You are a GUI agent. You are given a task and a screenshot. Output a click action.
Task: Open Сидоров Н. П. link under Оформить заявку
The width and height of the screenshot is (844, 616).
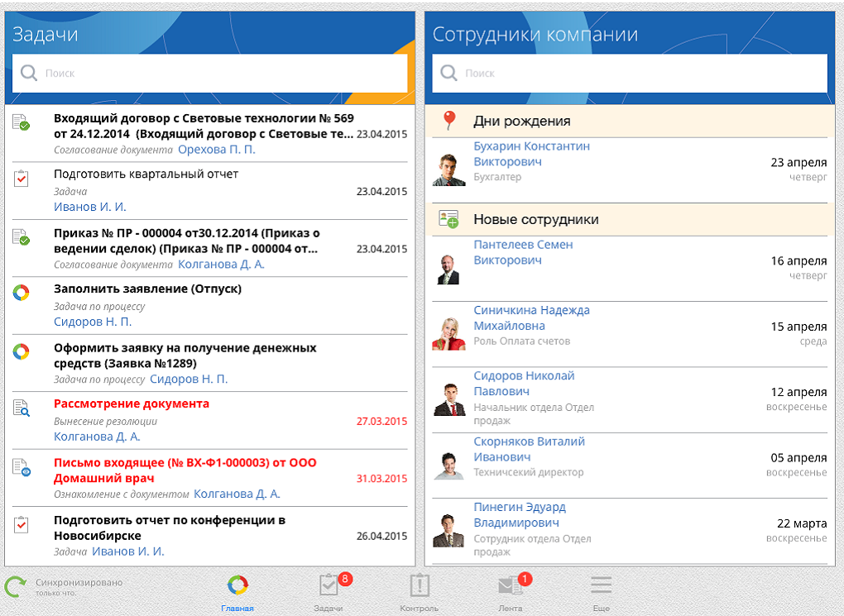click(x=189, y=380)
